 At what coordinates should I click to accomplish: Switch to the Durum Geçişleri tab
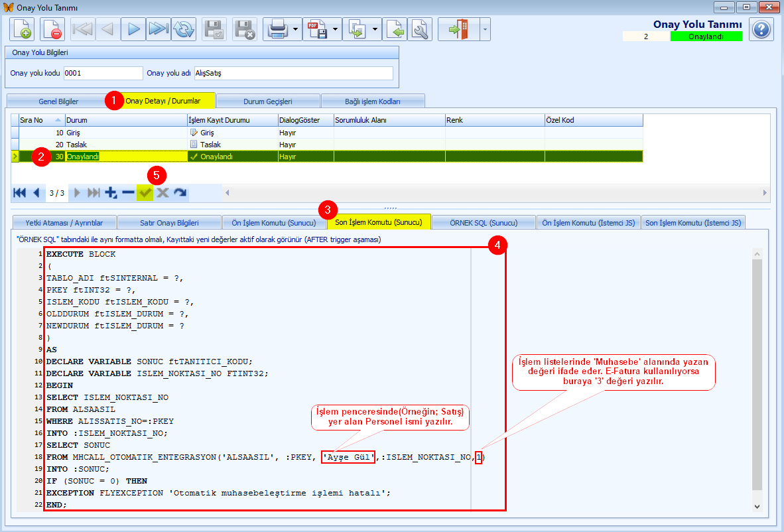[x=267, y=101]
